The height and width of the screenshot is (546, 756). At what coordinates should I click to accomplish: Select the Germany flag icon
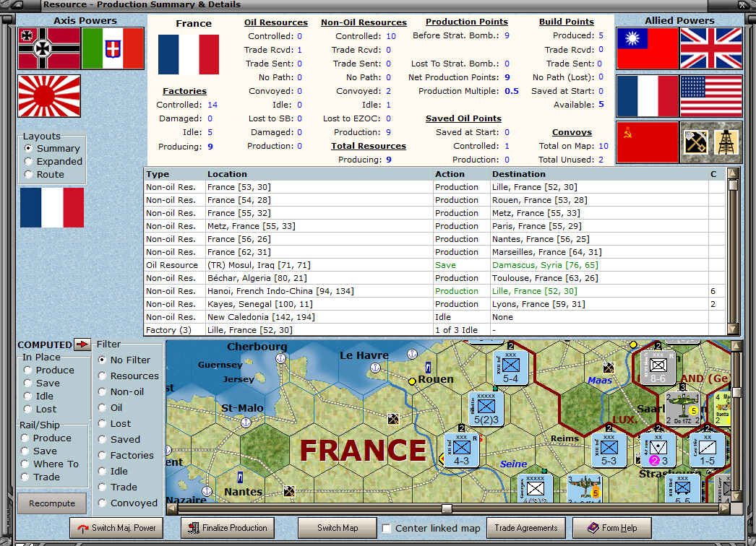[49, 48]
